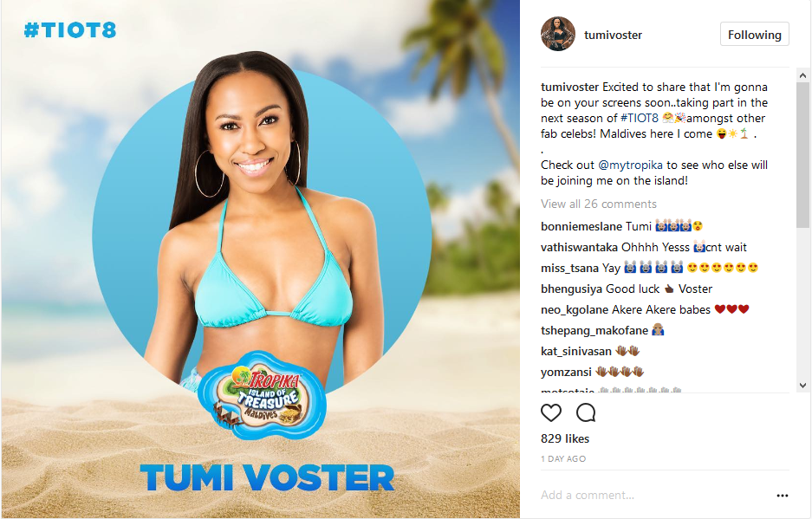Open tumivoster username in header
Image resolution: width=812 pixels, height=519 pixels.
pos(614,35)
